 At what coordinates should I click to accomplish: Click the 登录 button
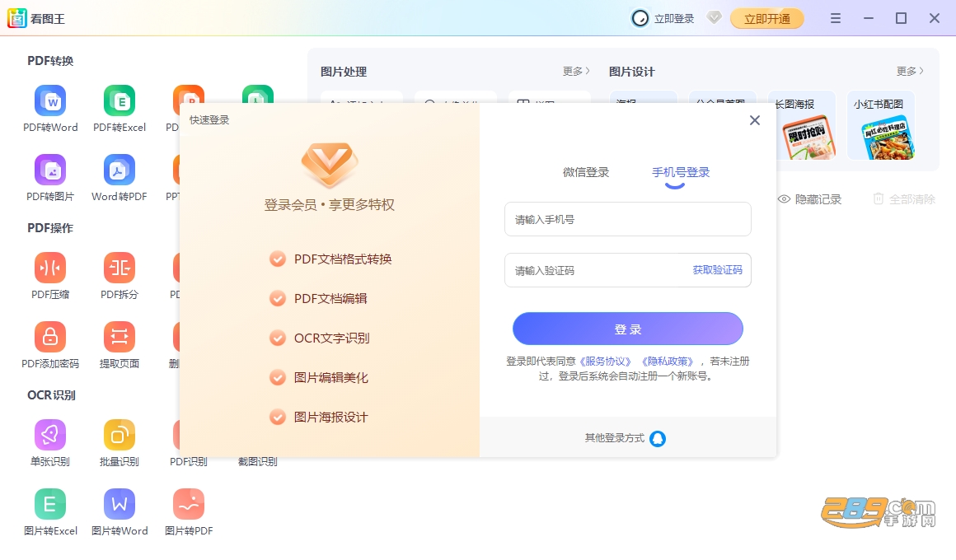coord(628,329)
